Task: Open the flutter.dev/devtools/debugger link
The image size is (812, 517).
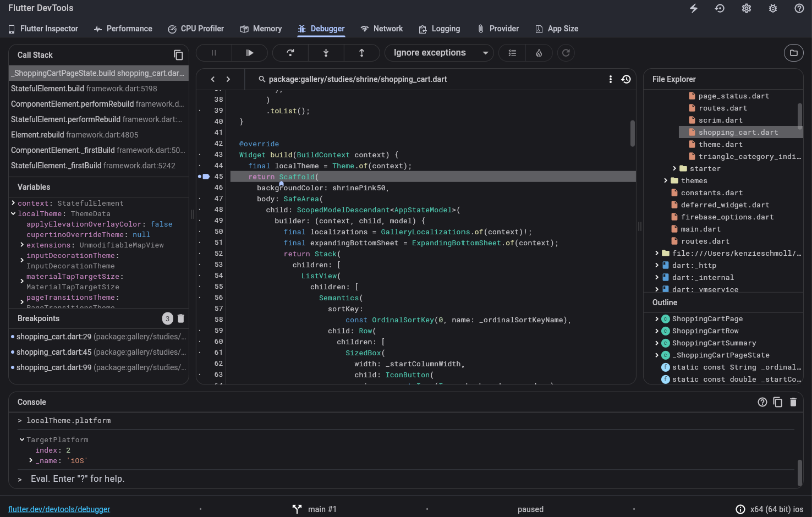Action: tap(59, 509)
